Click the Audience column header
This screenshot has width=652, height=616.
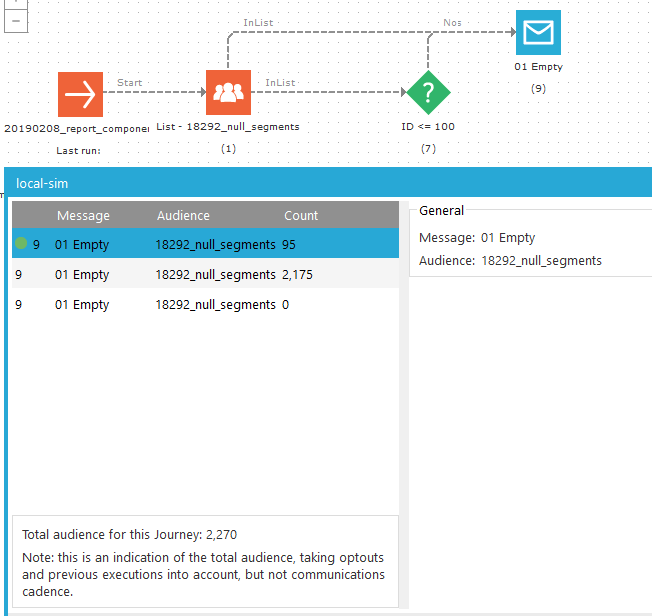[x=183, y=215]
